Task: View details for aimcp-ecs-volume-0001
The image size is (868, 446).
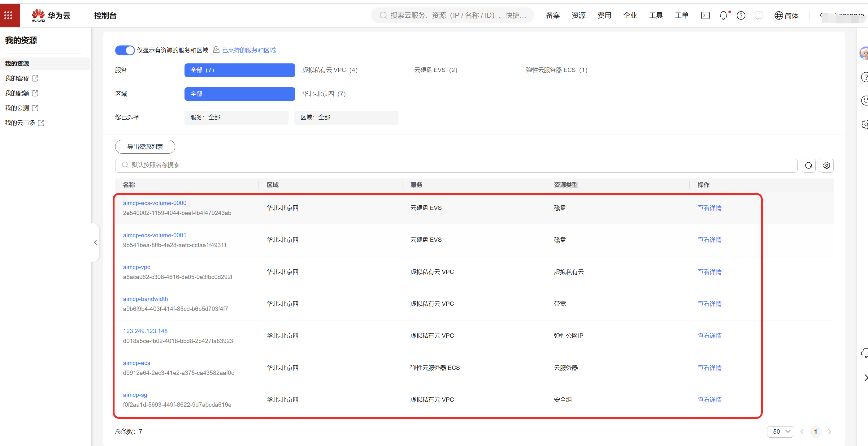Action: 709,240
